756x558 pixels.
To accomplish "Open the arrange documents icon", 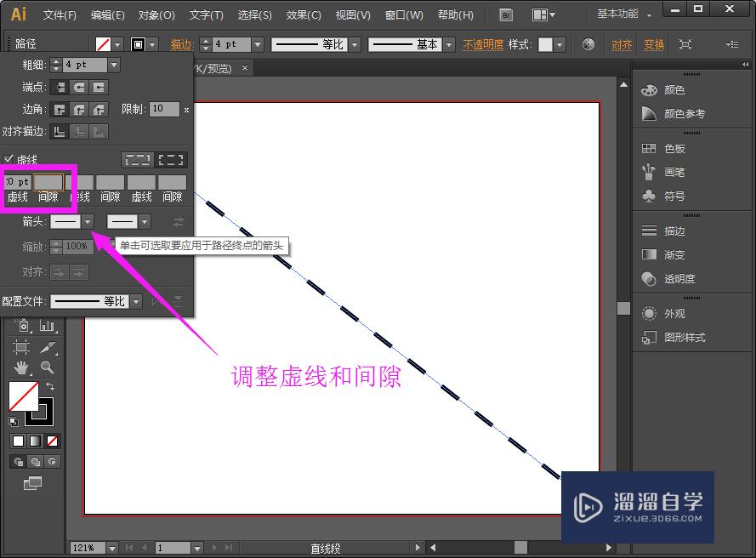I will (x=543, y=15).
